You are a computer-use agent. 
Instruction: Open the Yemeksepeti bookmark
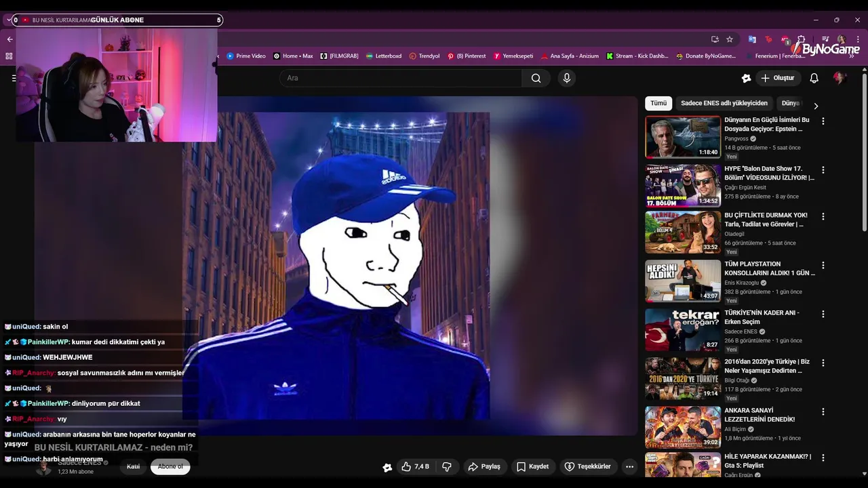pyautogui.click(x=513, y=56)
